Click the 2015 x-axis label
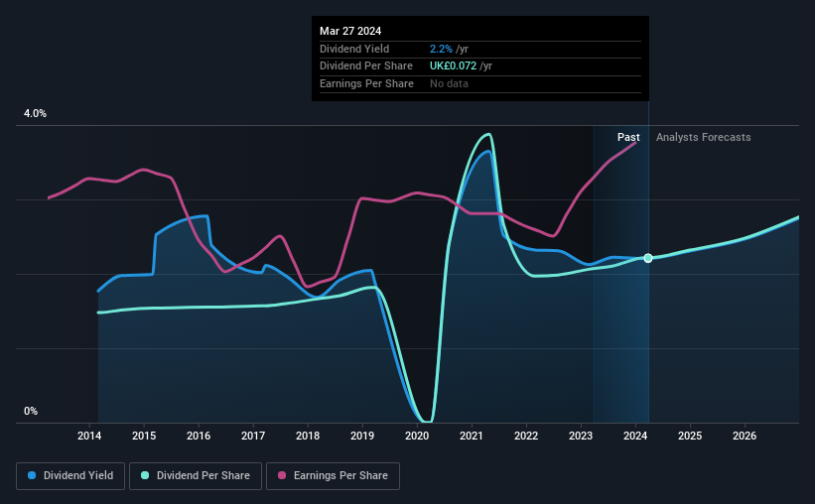Image resolution: width=815 pixels, height=504 pixels. click(144, 436)
